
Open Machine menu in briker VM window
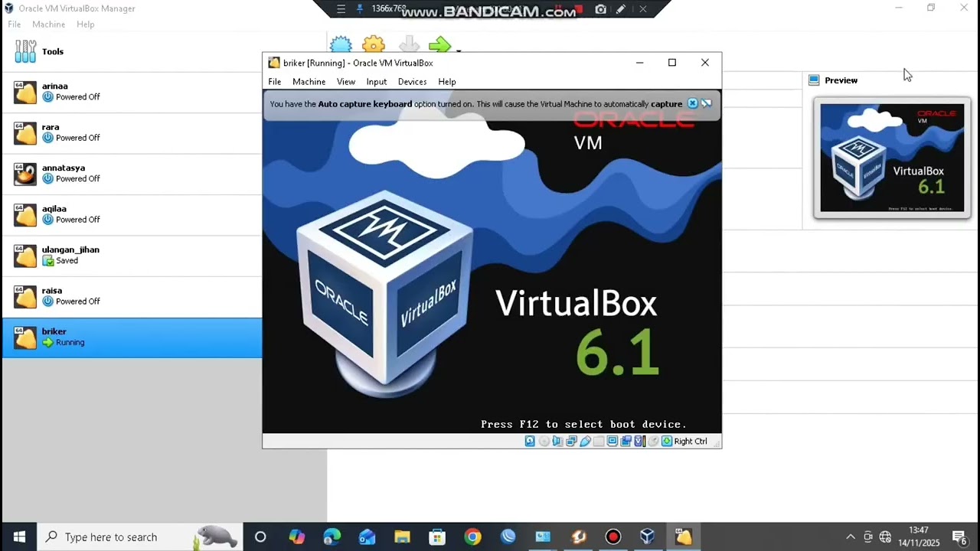309,82
